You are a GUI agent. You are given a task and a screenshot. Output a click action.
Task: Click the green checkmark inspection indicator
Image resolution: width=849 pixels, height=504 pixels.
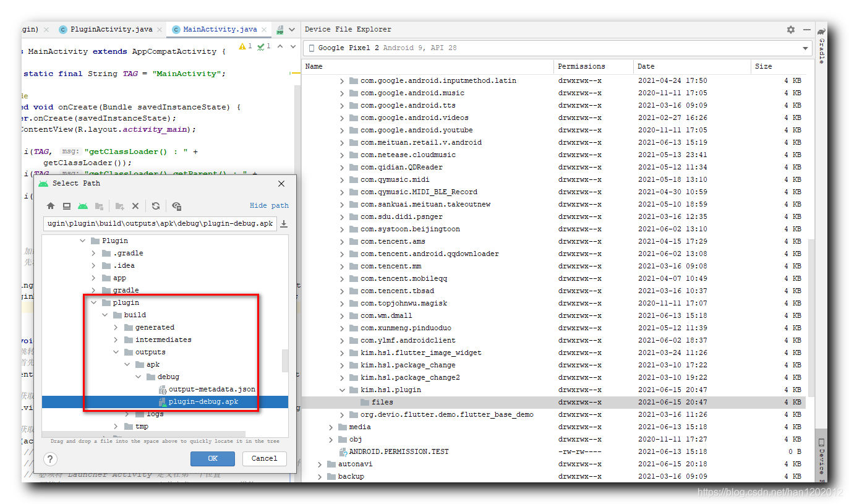click(x=265, y=46)
